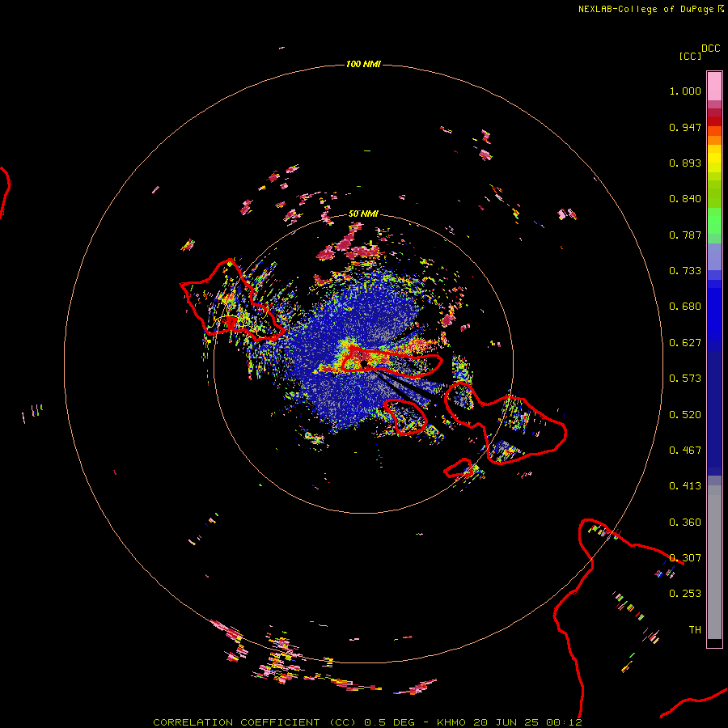The height and width of the screenshot is (728, 728).
Task: Select the 1.000 scale value
Action: coord(685,91)
